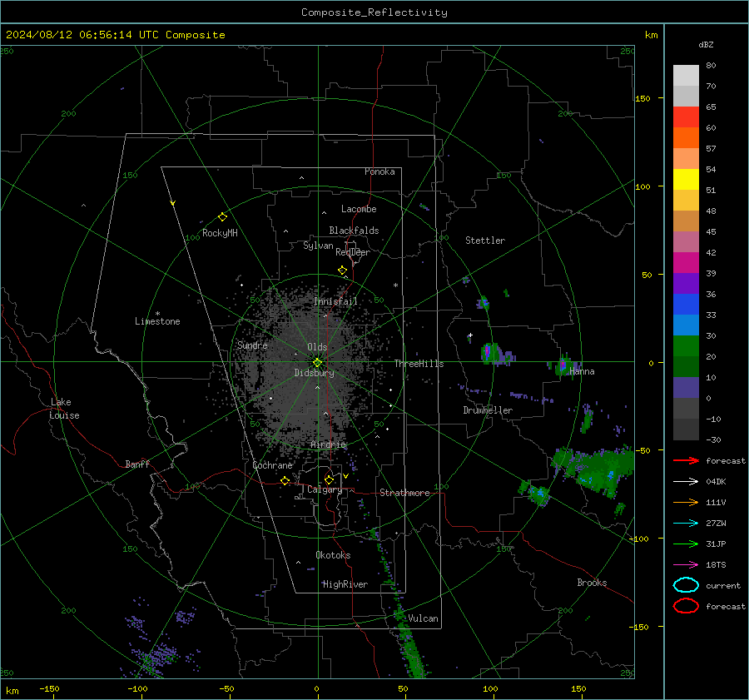Click the Composite_Reflectivity title
This screenshot has height=700, width=749.
[374, 12]
